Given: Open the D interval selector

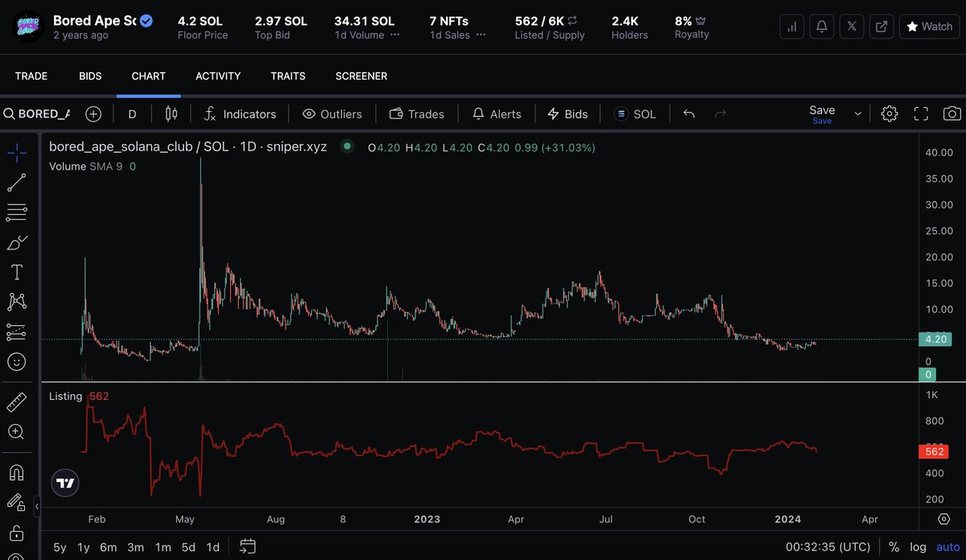Looking at the screenshot, I should pyautogui.click(x=132, y=114).
